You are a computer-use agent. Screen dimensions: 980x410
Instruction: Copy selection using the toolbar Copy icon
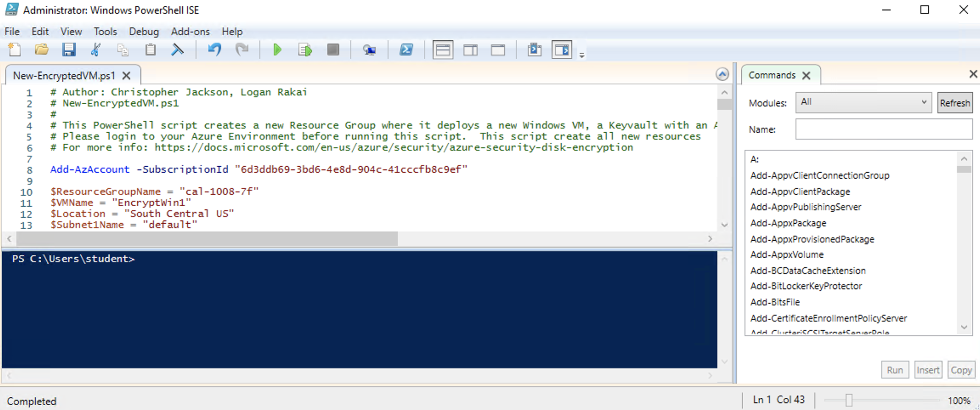click(x=123, y=50)
